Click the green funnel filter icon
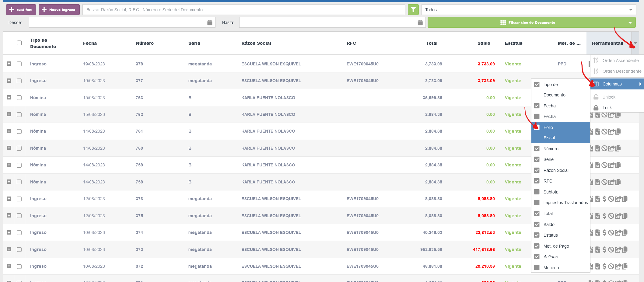 413,10
